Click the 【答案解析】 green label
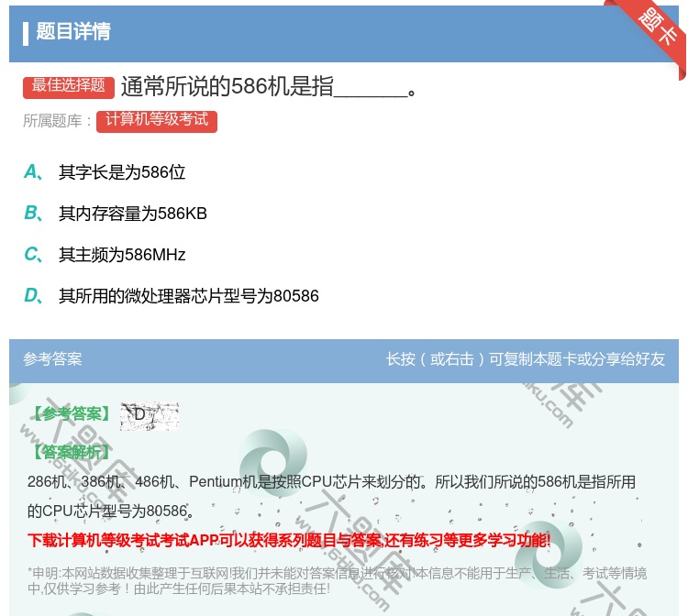Screen dimensions: 688x616 [x=72, y=452]
